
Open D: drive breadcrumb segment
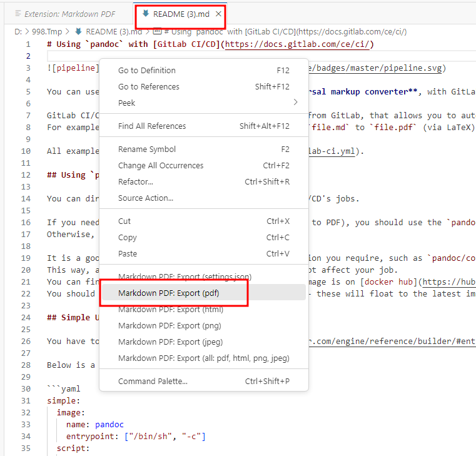tap(18, 31)
